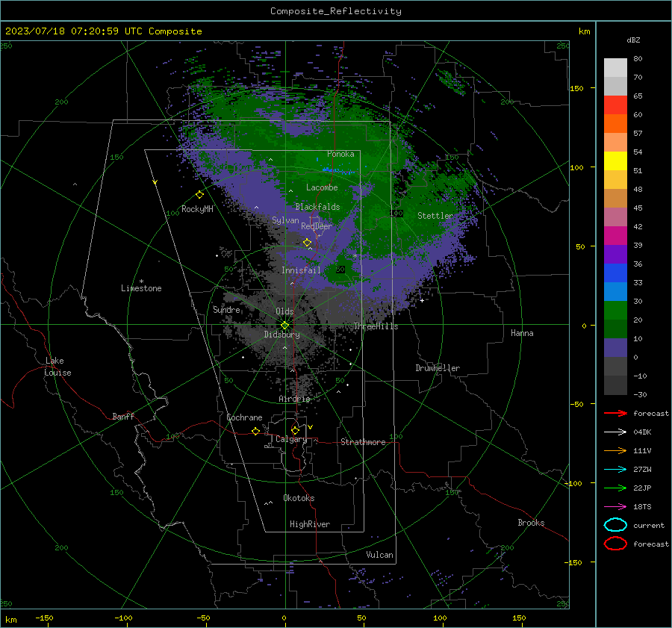Screen dimensions: 672x628
Task: Click the tan 45-48 dBZ swatch
Action: click(615, 198)
